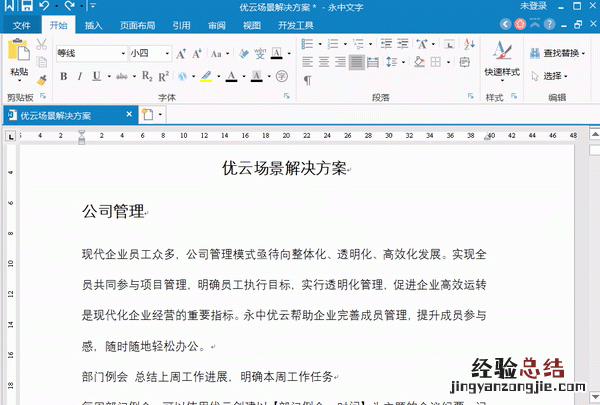Click the Format Painter brush icon
600x405 pixels.
coord(42,80)
